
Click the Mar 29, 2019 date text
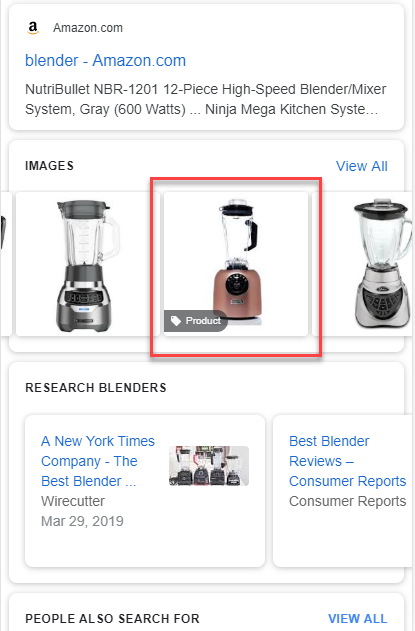pos(82,521)
